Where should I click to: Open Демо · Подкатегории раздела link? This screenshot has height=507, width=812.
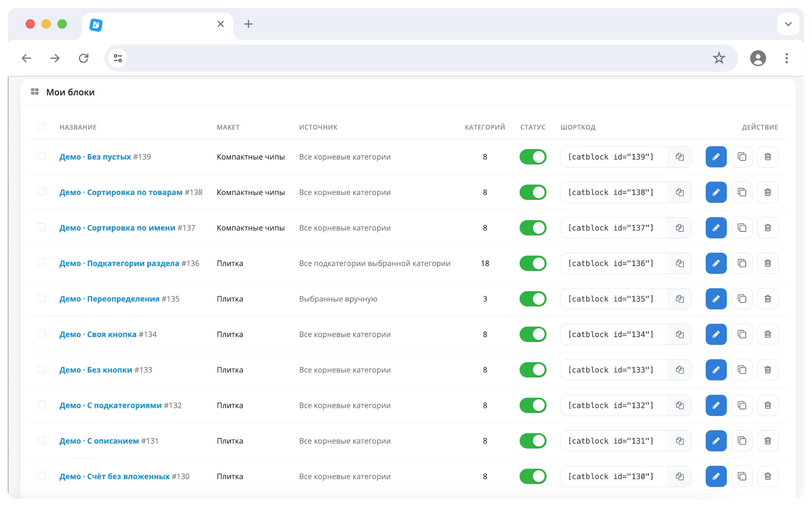[x=119, y=263]
